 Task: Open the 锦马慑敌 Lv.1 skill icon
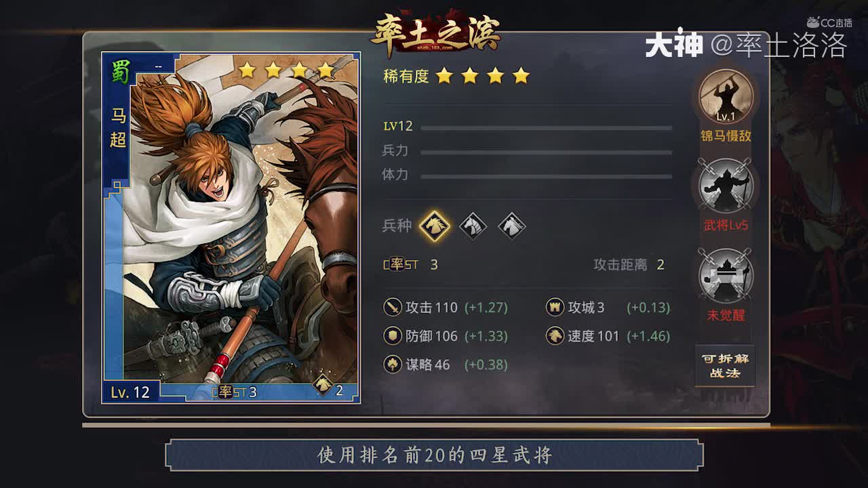coord(726,96)
